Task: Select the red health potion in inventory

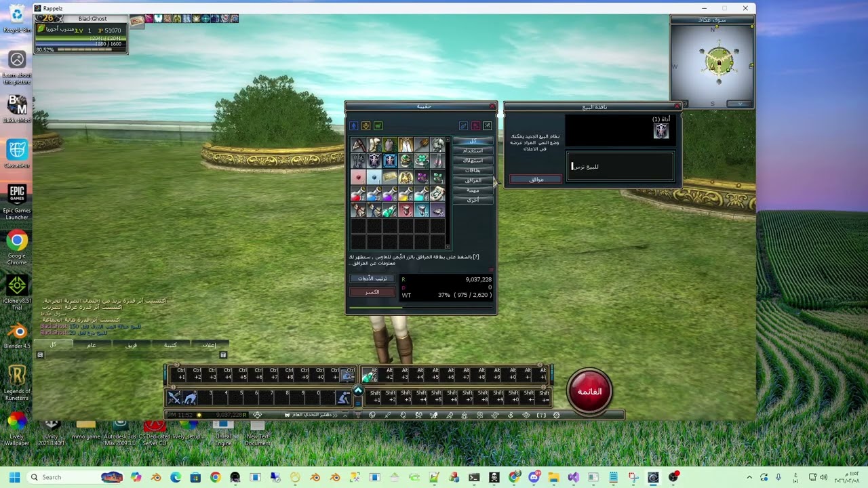Action: [357, 195]
